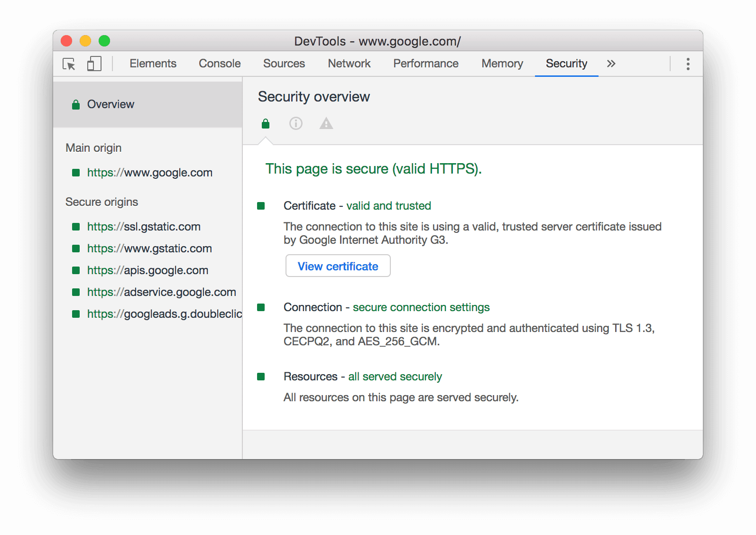Open the Network tab

click(349, 64)
